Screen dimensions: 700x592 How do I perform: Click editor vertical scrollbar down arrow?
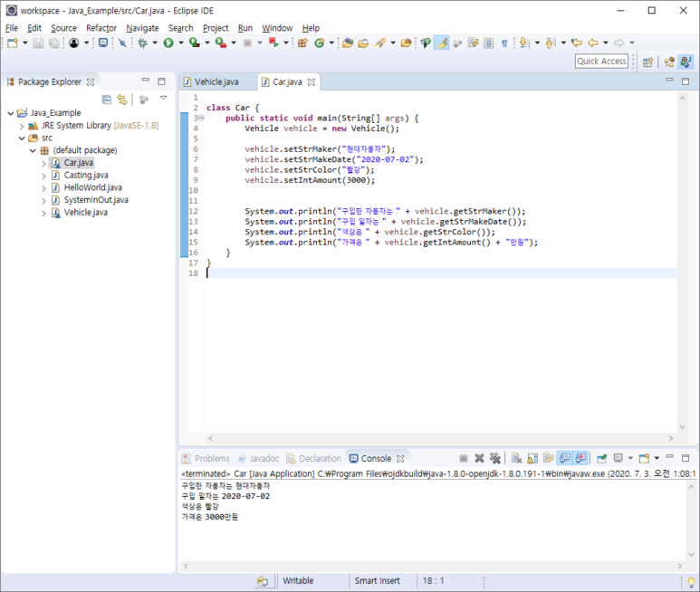682,427
